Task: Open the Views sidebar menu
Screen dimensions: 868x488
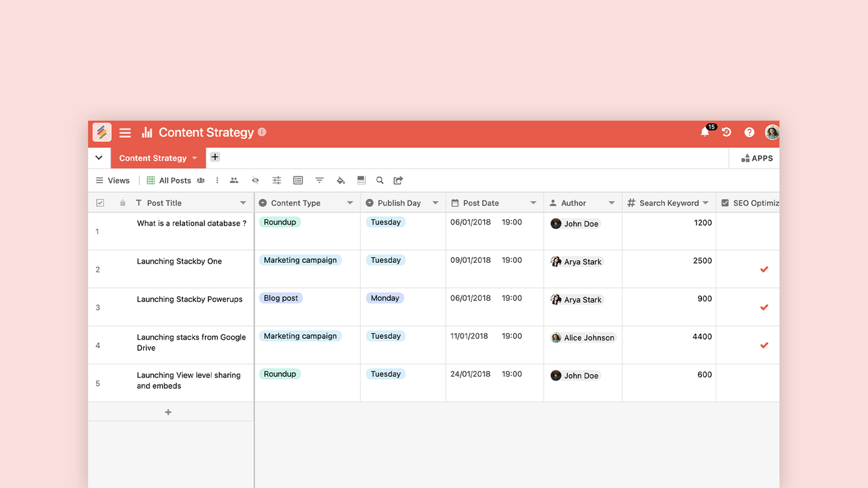Action: click(113, 180)
